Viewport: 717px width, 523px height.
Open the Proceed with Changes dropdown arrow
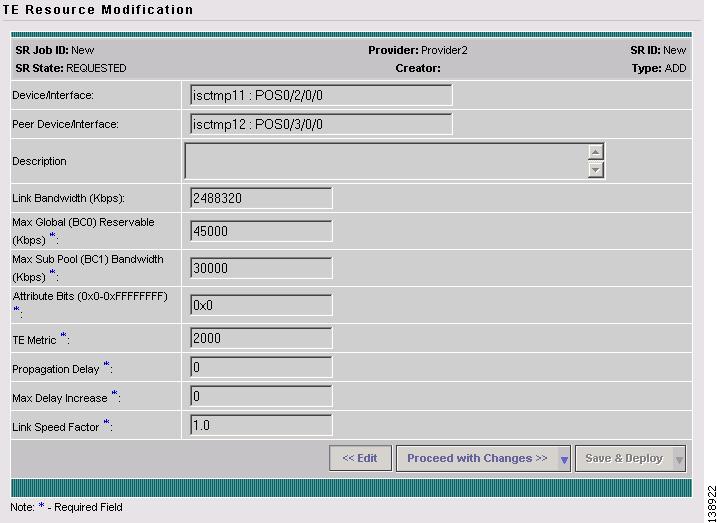point(564,459)
